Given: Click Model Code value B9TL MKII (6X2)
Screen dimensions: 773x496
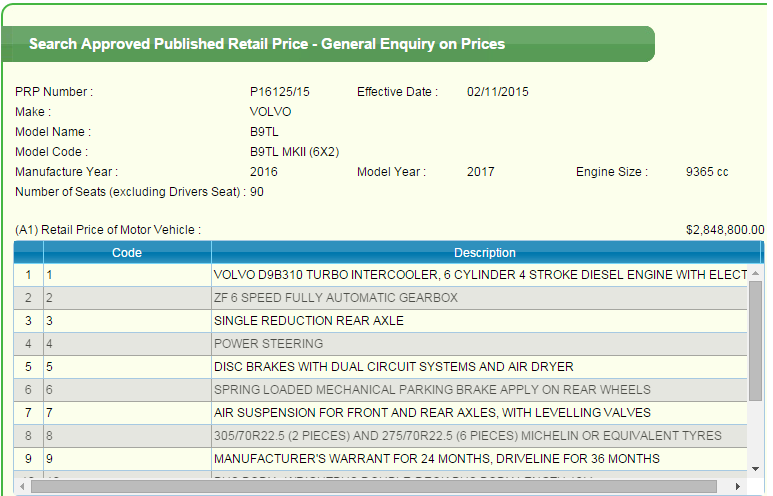Looking at the screenshot, I should (x=294, y=152).
